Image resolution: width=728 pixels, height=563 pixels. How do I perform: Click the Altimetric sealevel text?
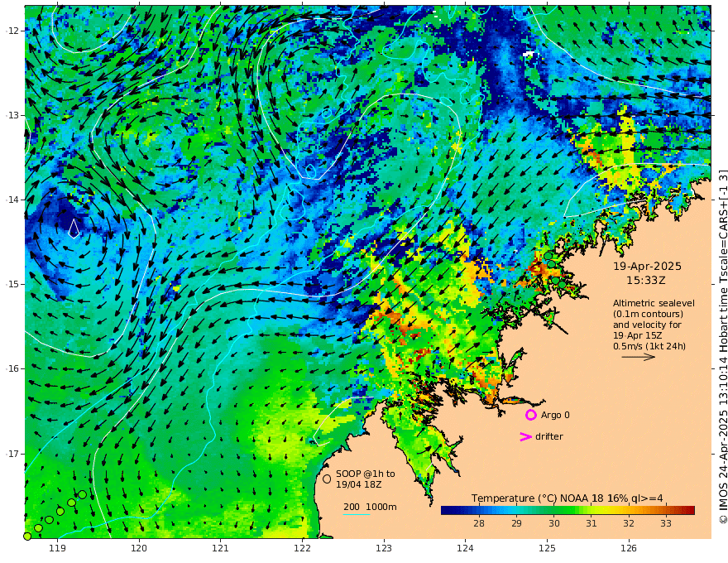pos(654,303)
